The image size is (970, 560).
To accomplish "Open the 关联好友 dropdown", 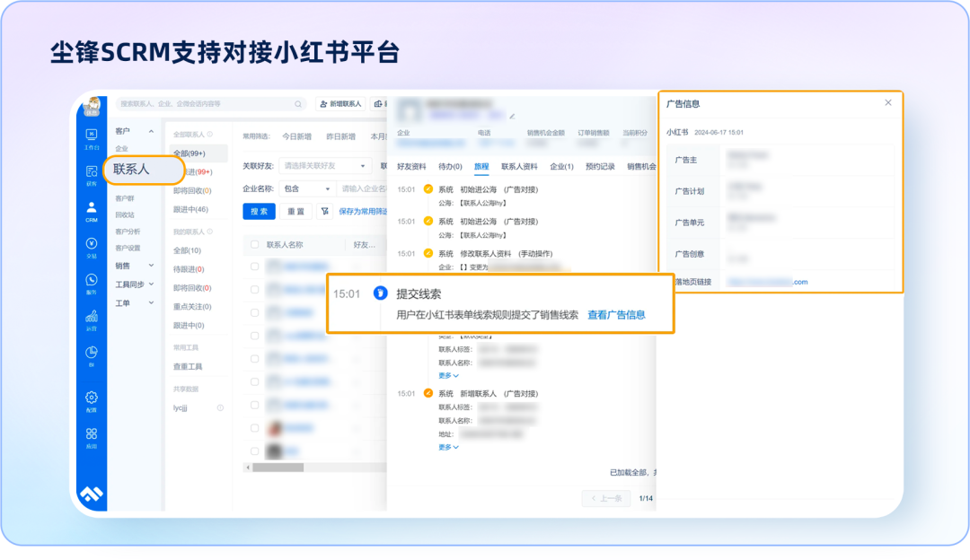I will tap(325, 166).
